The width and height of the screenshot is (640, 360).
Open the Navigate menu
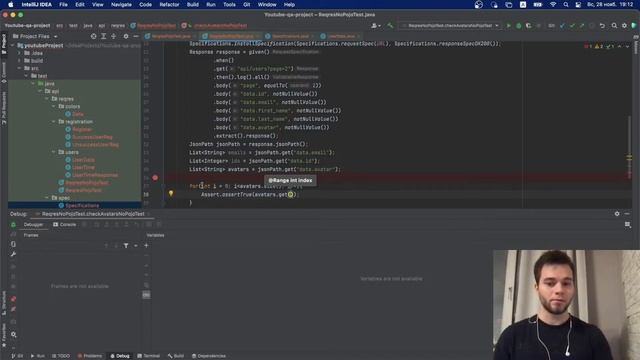click(x=121, y=4)
